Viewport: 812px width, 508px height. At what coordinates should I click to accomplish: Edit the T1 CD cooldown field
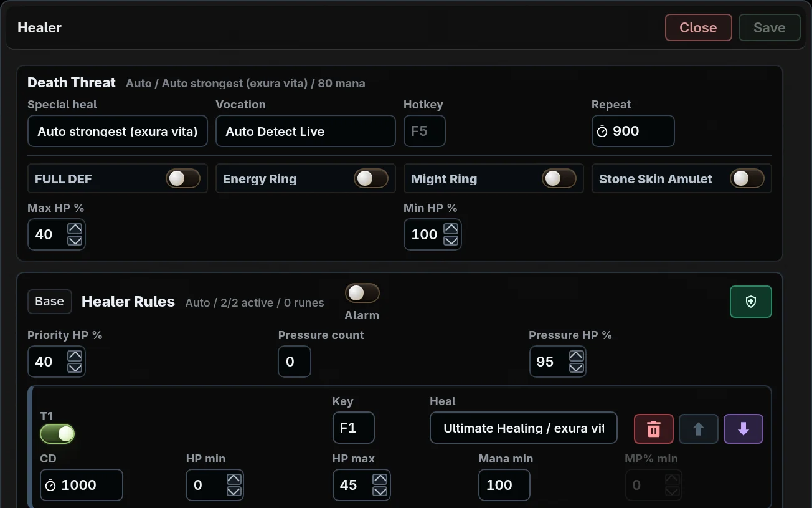(82, 485)
